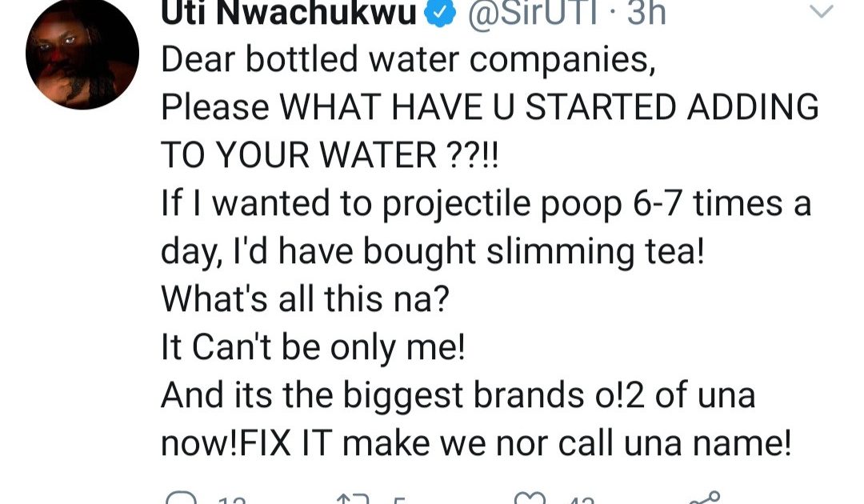864x504 pixels.
Task: Visit profile via Uti Nwachukwu display name
Action: click(288, 14)
